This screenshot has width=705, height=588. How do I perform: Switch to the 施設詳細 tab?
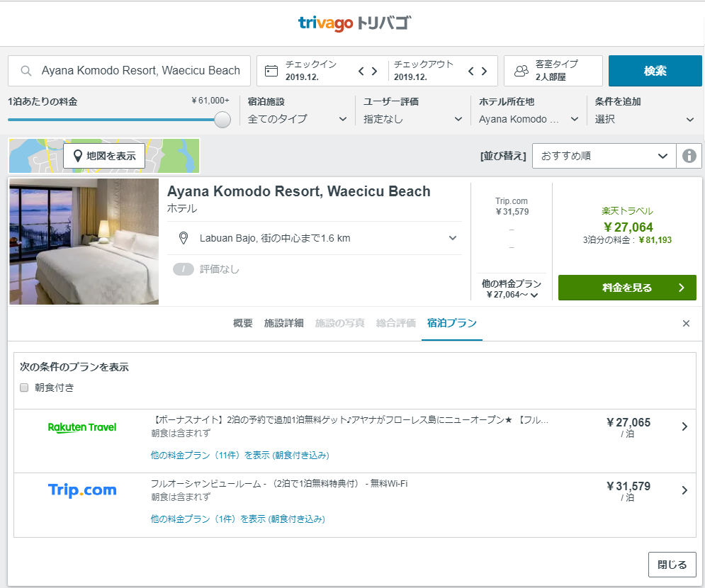[x=283, y=323]
